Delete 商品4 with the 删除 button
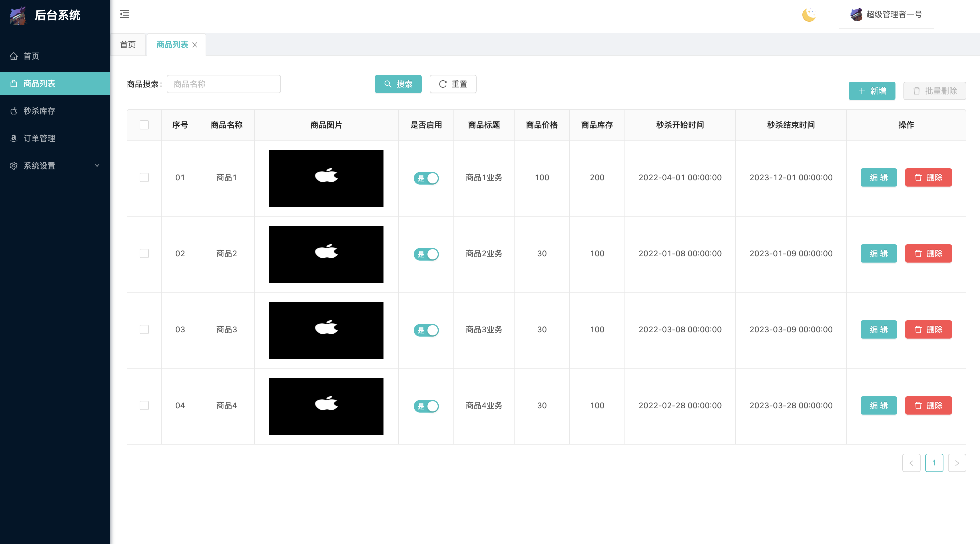Viewport: 980px width, 544px height. 928,405
